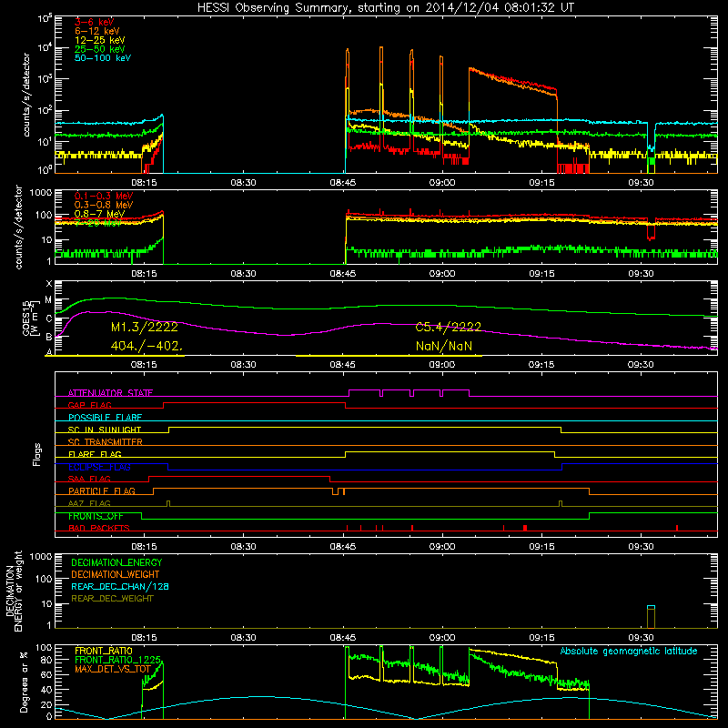Screen dimensions: 728x728
Task: Click 09:30 tick under the decimation panel
Action: (x=642, y=638)
